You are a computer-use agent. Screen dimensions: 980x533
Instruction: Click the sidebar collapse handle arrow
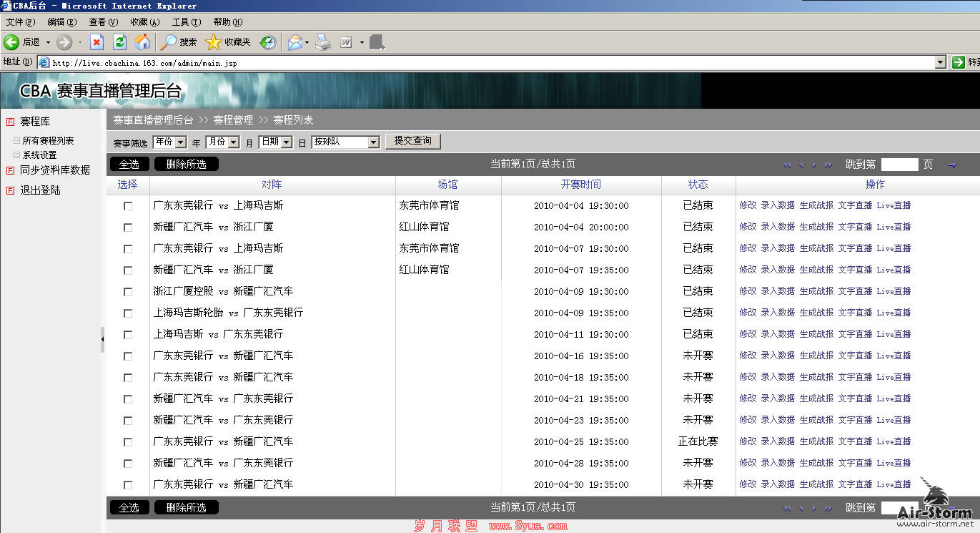[x=103, y=340]
